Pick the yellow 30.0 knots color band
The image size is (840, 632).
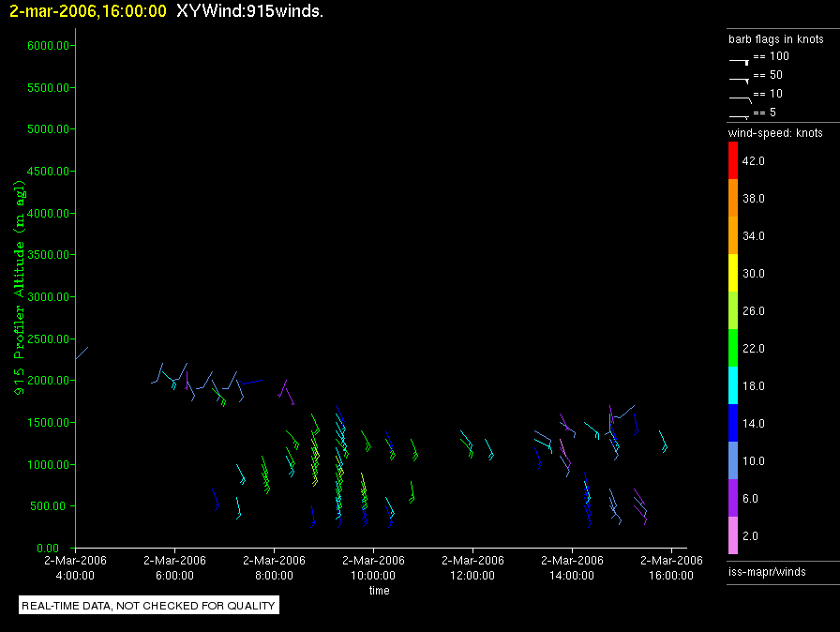732,273
